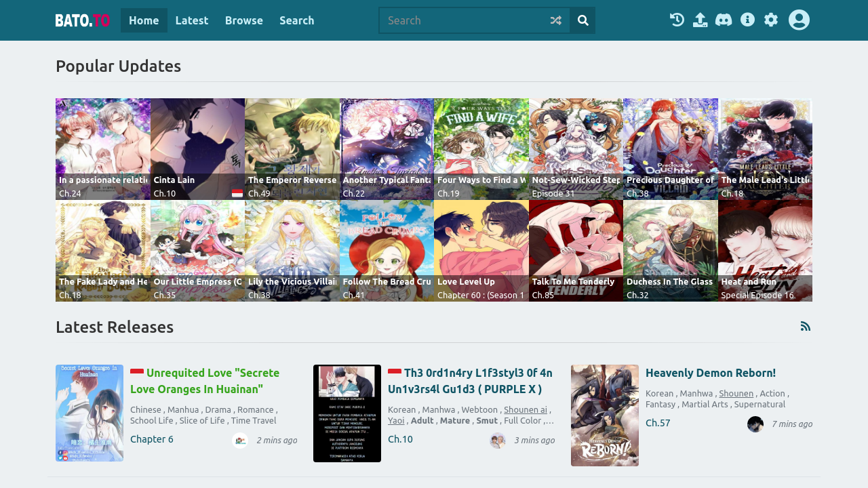
Task: Open Heavenly Demon Reborn cover image
Action: [x=605, y=415]
